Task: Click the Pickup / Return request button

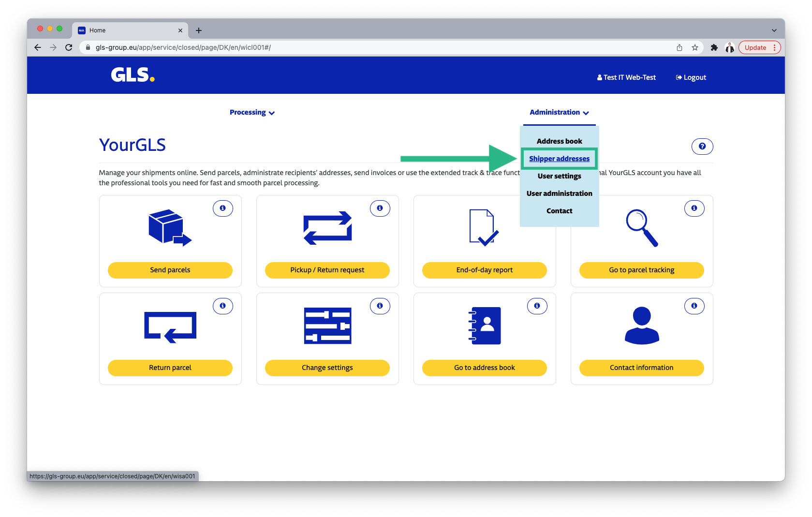Action: [327, 270]
